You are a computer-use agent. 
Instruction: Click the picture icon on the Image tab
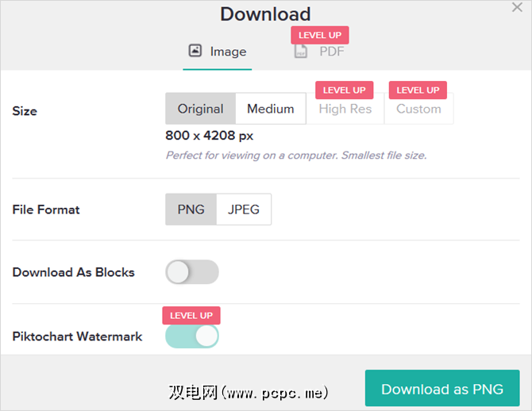[x=195, y=51]
